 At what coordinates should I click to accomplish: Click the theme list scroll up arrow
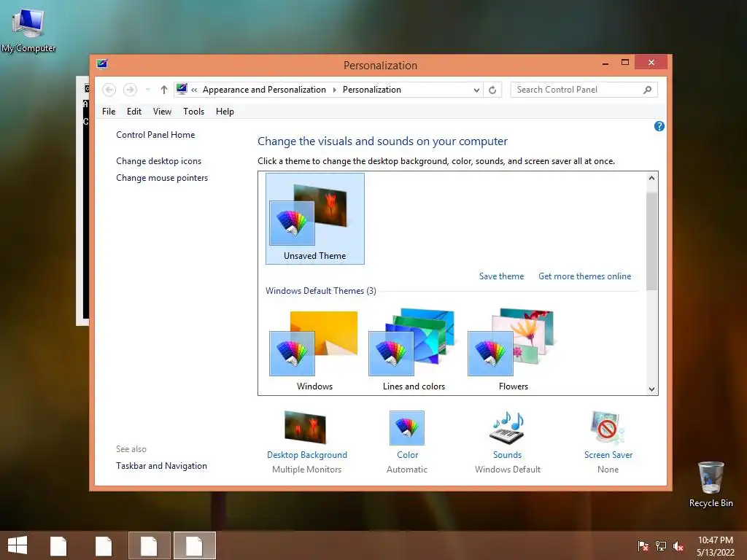coord(651,178)
